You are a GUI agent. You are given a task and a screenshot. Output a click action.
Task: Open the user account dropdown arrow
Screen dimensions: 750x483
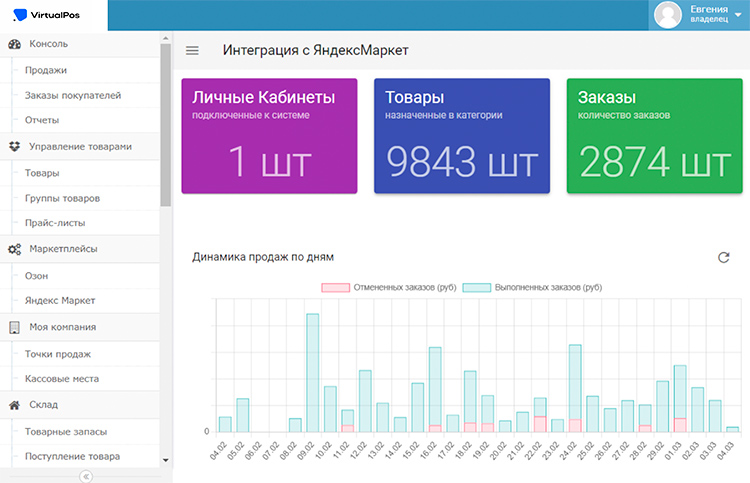738,14
